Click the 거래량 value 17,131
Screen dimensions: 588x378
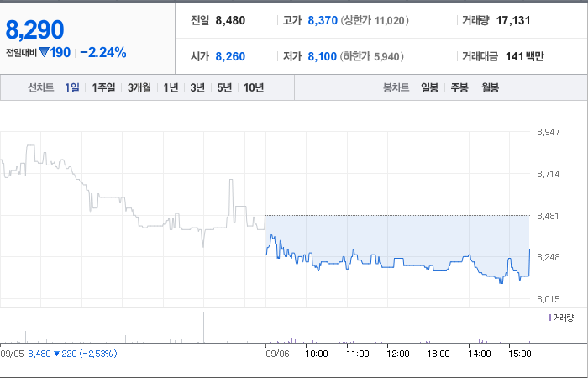(x=513, y=20)
